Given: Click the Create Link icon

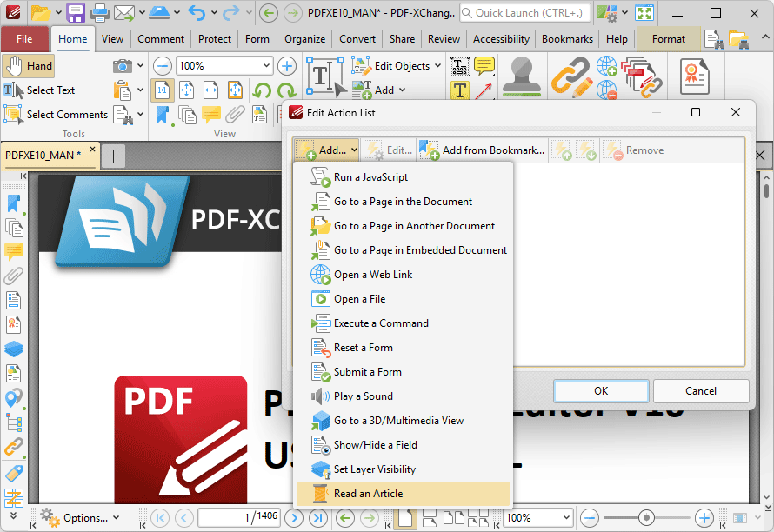Looking at the screenshot, I should pyautogui.click(x=570, y=77).
